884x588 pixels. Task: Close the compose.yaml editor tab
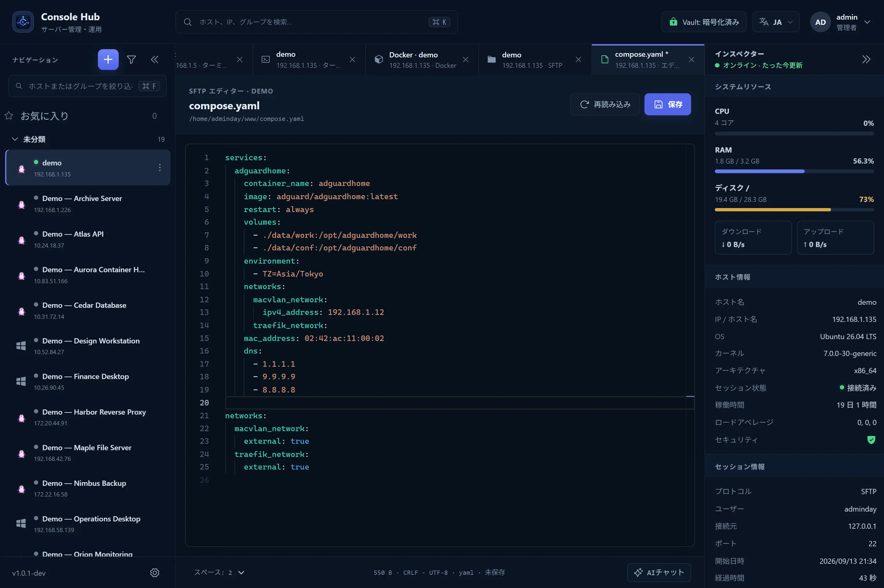(692, 60)
